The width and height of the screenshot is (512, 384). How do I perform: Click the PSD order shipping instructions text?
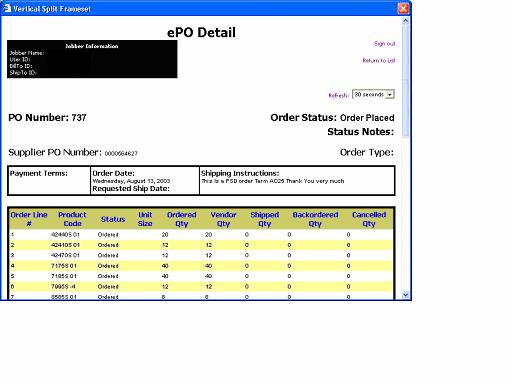click(x=272, y=181)
